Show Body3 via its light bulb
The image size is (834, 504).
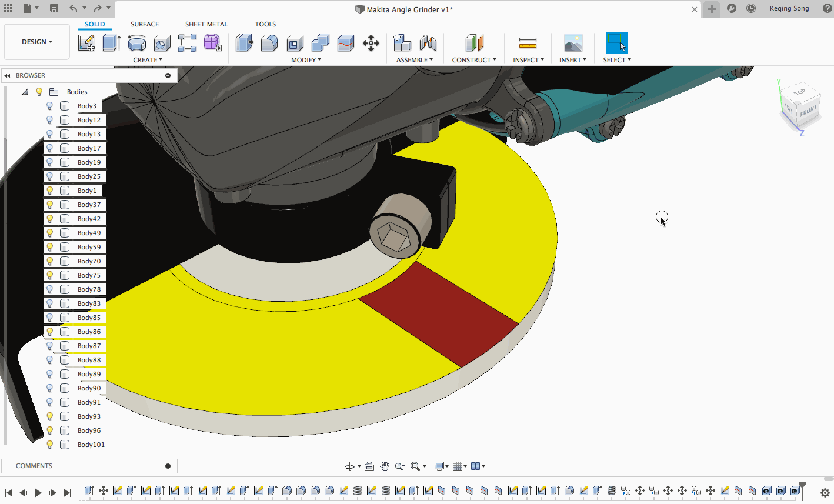click(50, 106)
